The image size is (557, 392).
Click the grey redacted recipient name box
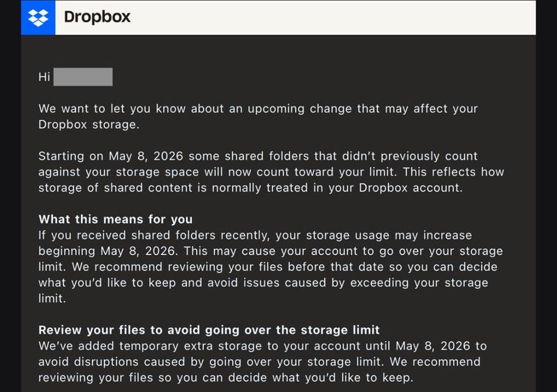tap(83, 77)
